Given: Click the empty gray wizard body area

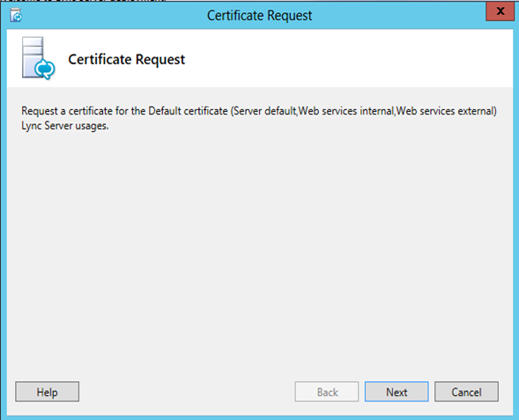Looking at the screenshot, I should click(x=259, y=251).
